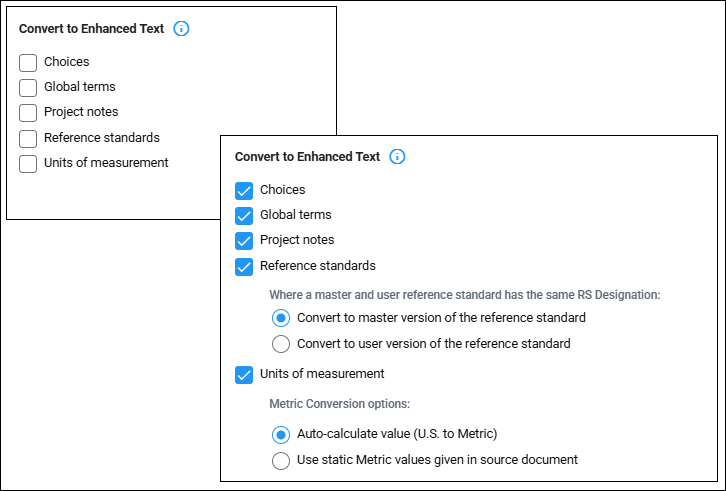Click the 'Use static Metric values given in source document' label
The image size is (726, 491).
tap(438, 460)
